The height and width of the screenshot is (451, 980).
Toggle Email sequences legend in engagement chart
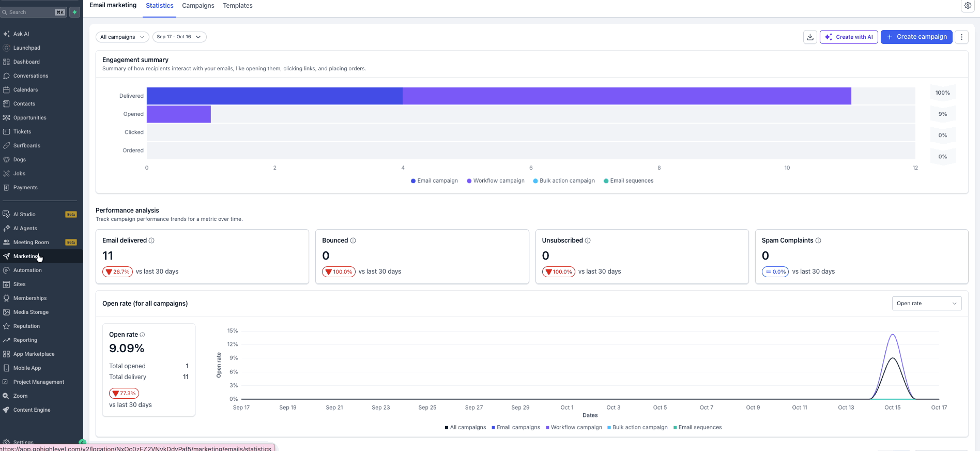coord(629,181)
